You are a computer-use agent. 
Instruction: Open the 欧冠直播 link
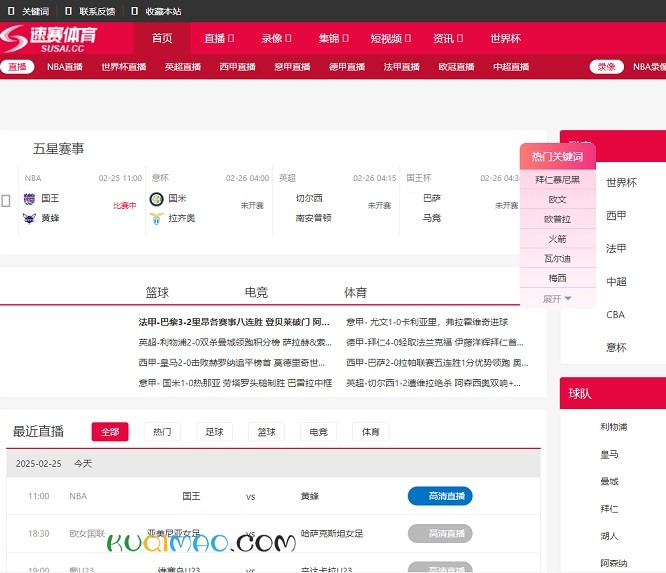tap(456, 67)
